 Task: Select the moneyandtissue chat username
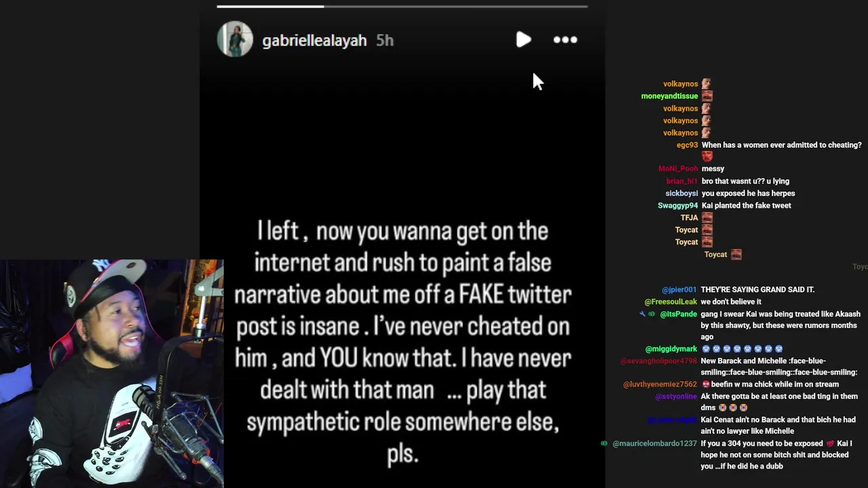pos(669,96)
